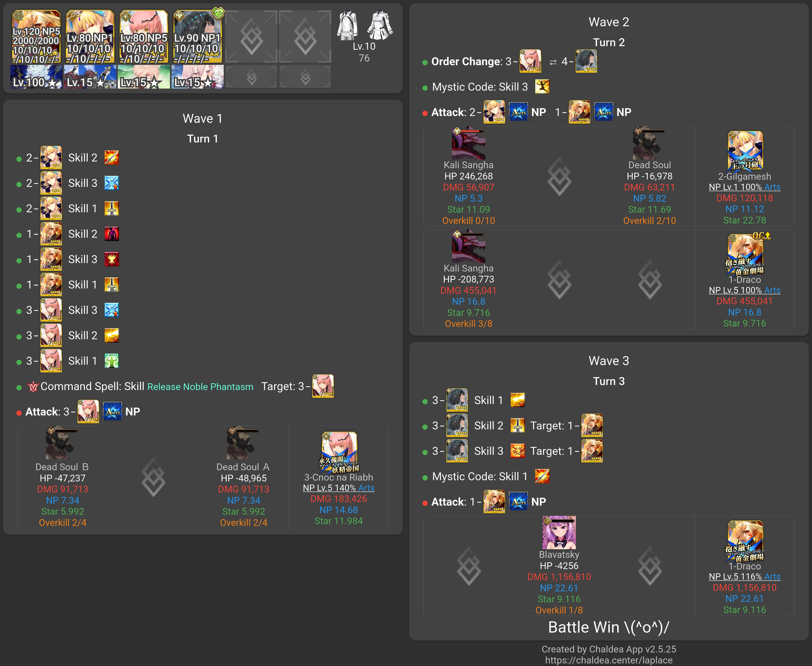Open NP Lv.1 100% Arts Gilgamesh link
This screenshot has width=812, height=666.
pyautogui.click(x=744, y=187)
